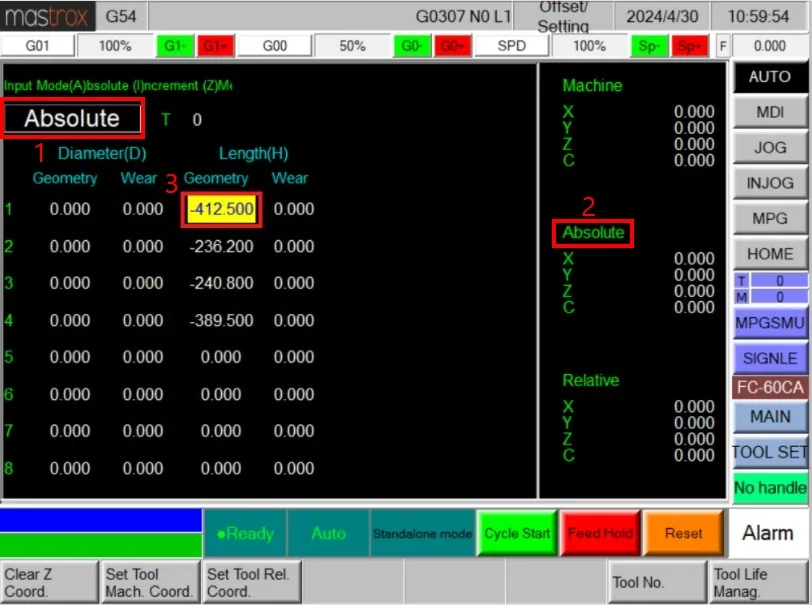Click the mastrox logo

pos(47,16)
